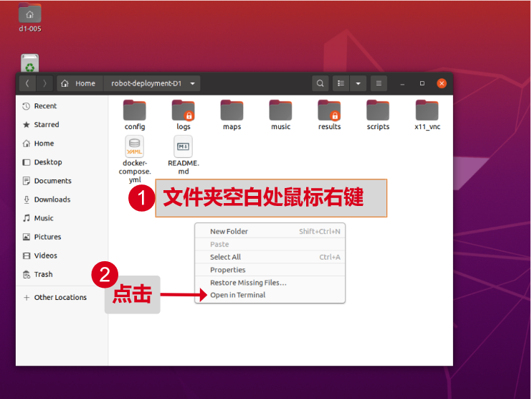Open the robot-deployment-D1 path dropdown
The height and width of the screenshot is (399, 532).
pos(152,83)
